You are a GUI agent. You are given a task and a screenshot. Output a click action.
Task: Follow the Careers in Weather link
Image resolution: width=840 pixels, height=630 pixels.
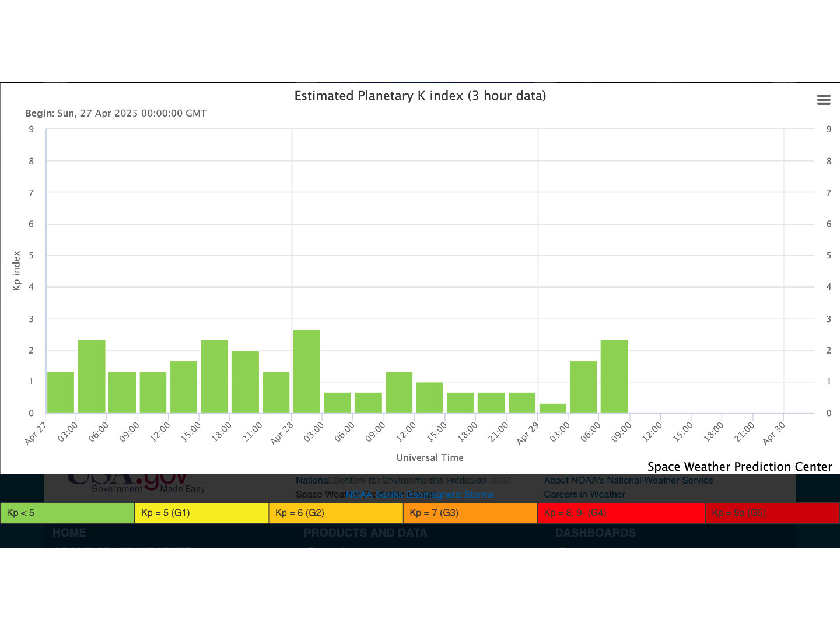(584, 494)
